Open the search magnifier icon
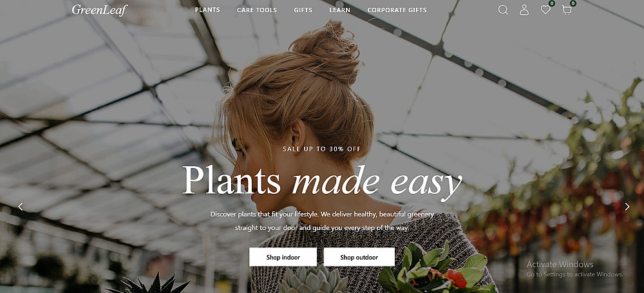 click(x=503, y=10)
